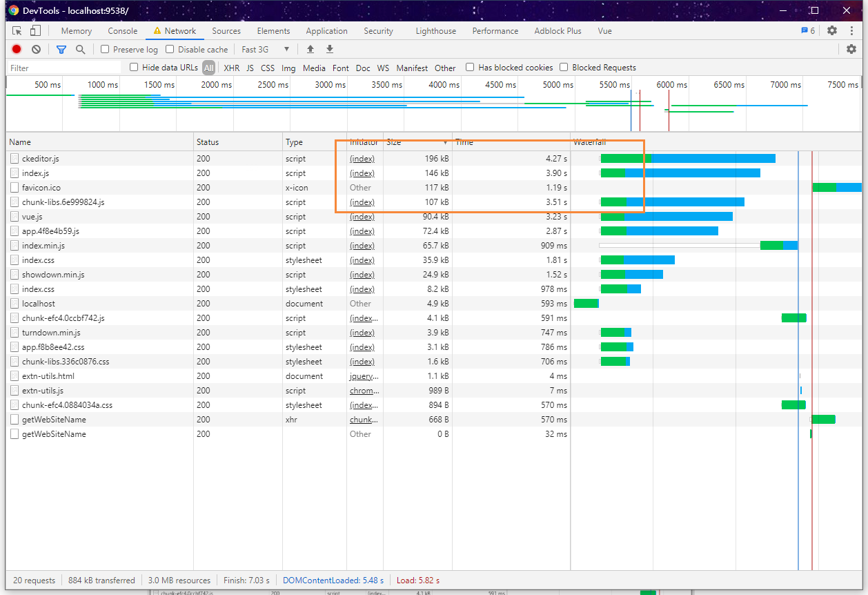Import HAR file (upload arrow)
Image resolution: width=868 pixels, height=595 pixels.
tap(310, 49)
